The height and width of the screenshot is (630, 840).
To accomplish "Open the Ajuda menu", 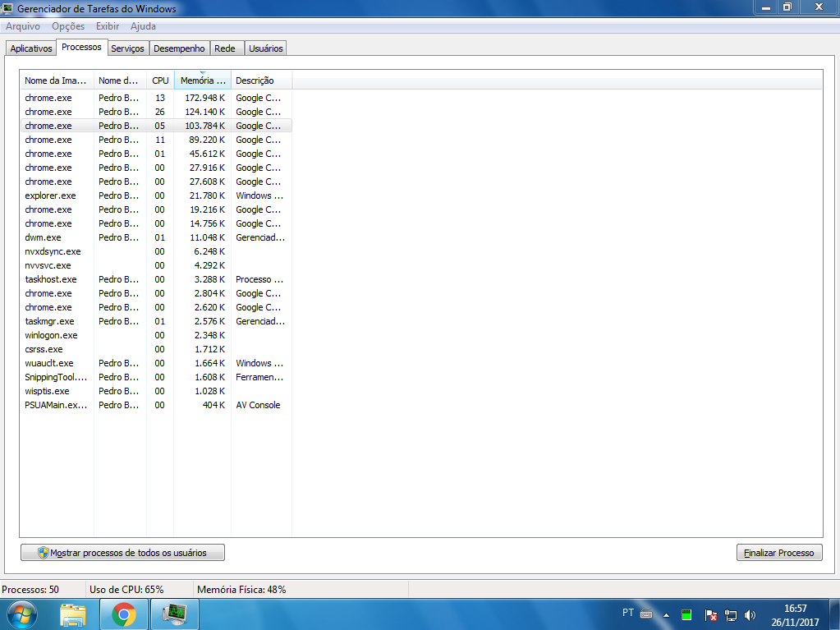I will tap(143, 25).
